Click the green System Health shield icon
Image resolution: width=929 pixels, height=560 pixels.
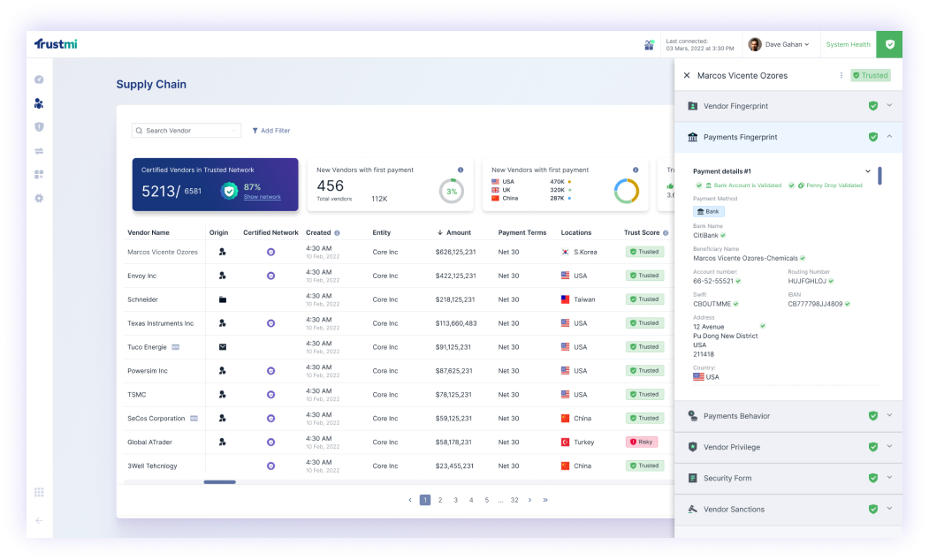(x=889, y=44)
